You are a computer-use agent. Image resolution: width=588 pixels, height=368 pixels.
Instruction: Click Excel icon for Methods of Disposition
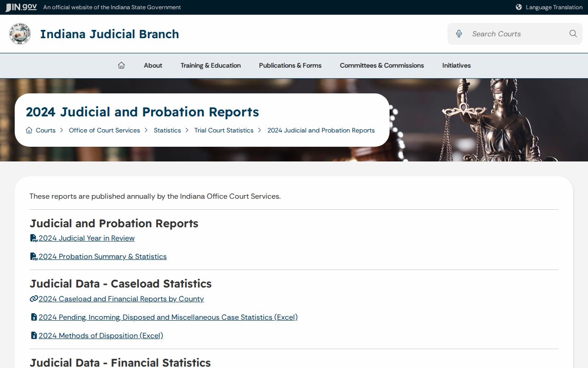[34, 336]
